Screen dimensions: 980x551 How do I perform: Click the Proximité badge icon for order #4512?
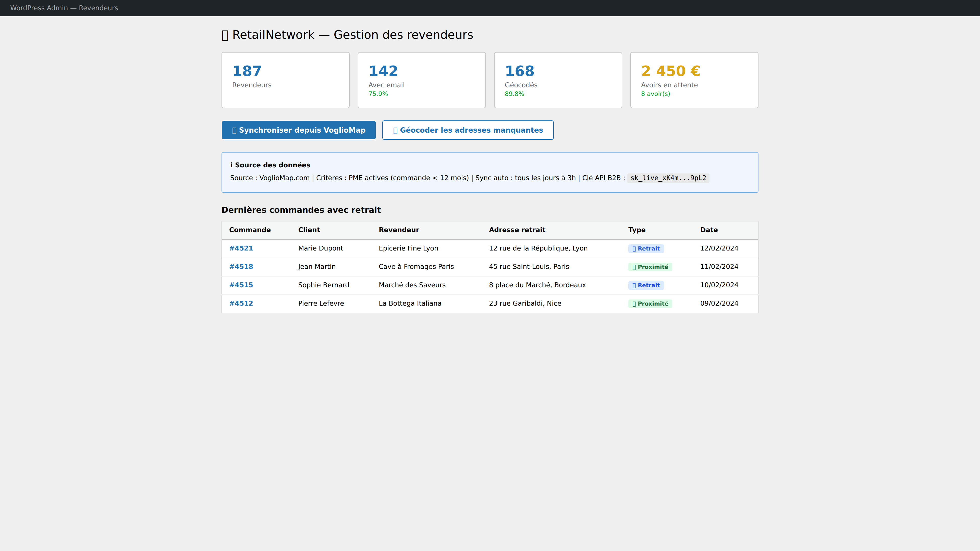(634, 304)
